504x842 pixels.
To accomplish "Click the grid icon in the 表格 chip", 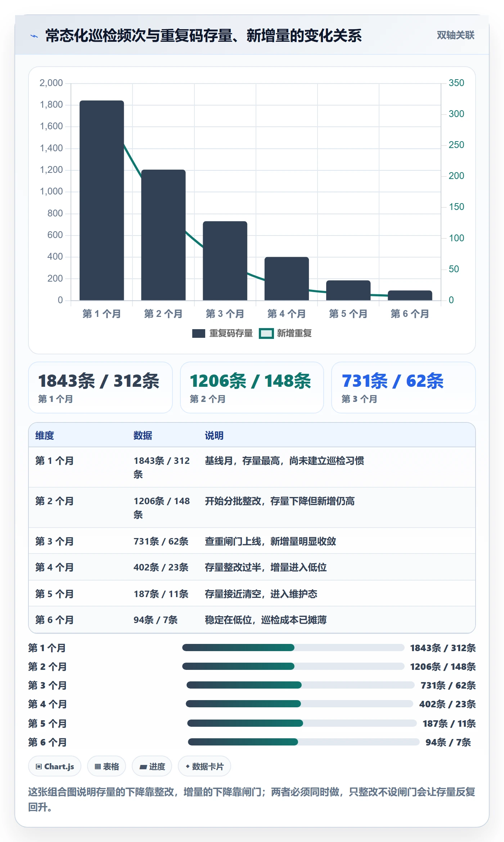I will pos(98,766).
